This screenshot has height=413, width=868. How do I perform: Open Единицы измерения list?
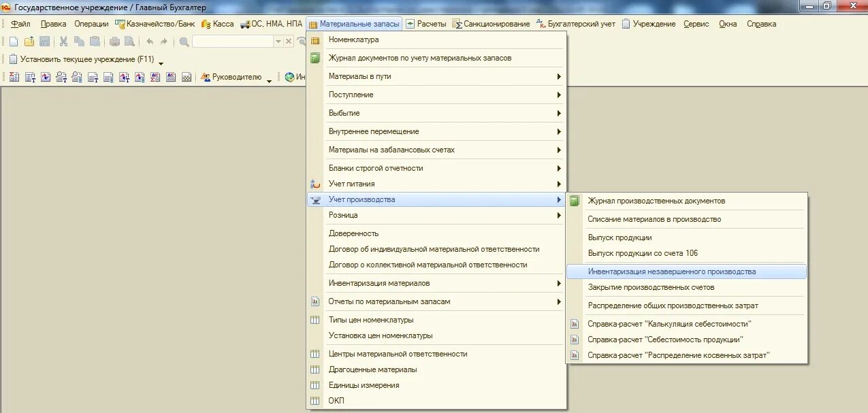point(436,386)
